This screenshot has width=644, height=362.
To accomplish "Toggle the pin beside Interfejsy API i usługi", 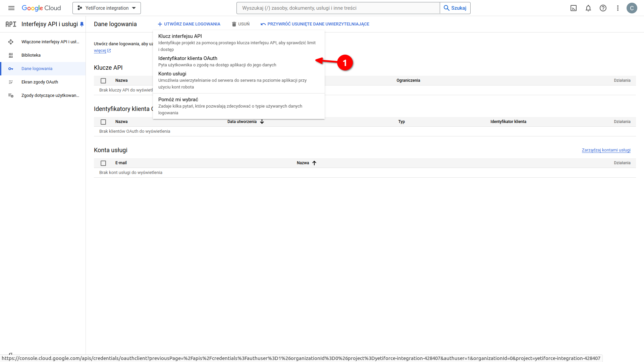I will coord(82,24).
